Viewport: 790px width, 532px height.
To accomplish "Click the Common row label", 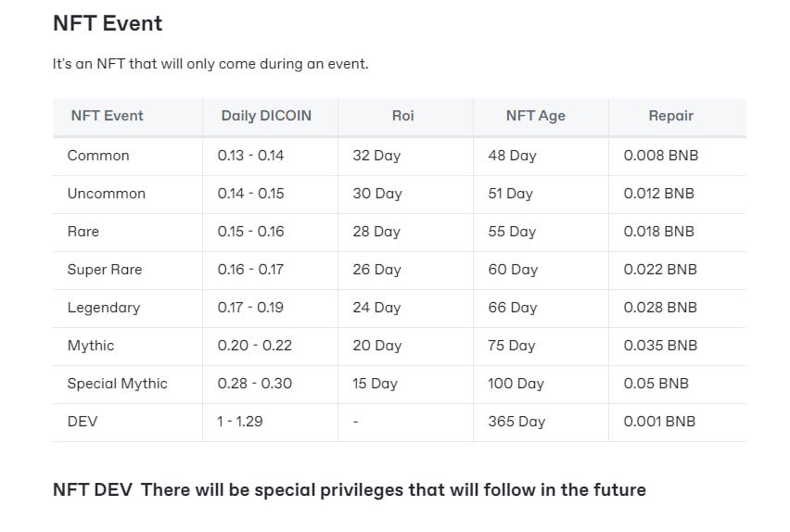I will coord(98,156).
